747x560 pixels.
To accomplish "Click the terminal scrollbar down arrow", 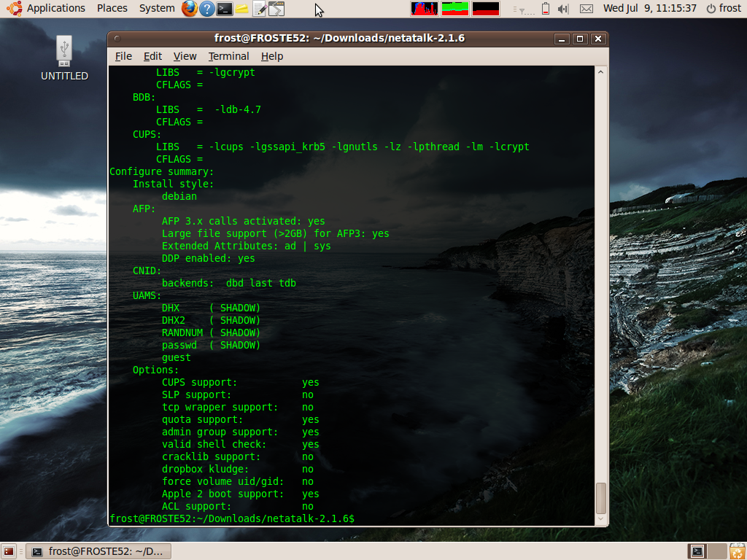I will tap(601, 519).
